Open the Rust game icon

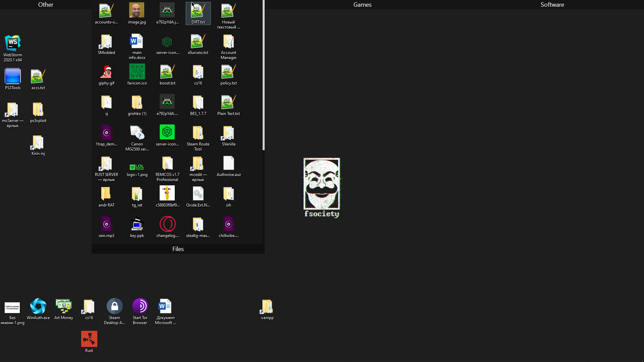click(89, 340)
